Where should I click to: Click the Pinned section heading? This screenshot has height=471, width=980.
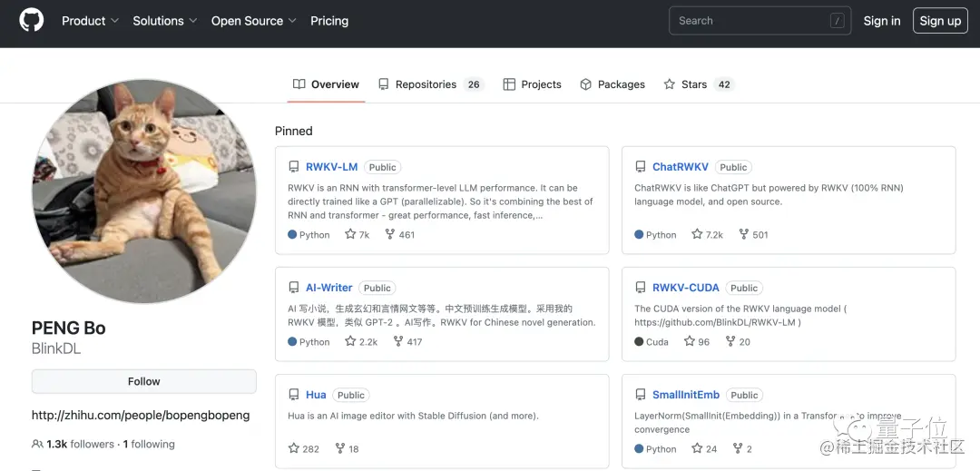[294, 131]
